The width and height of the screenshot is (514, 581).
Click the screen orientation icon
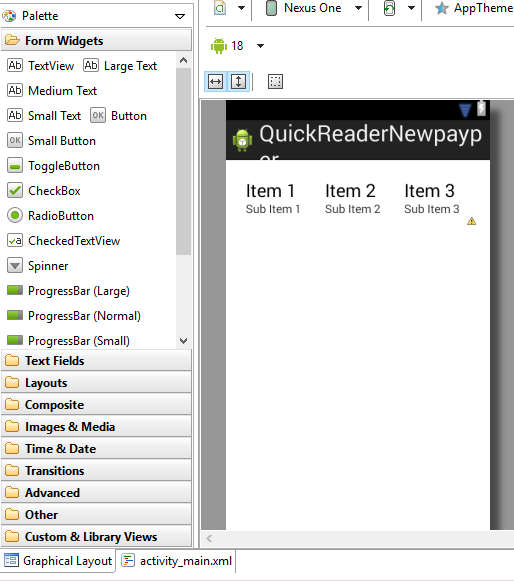coord(389,8)
